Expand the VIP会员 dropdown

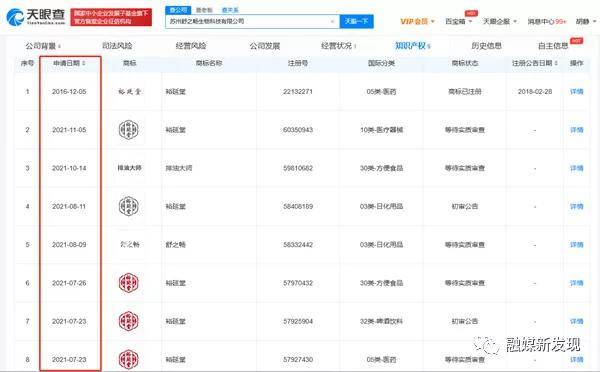point(417,21)
